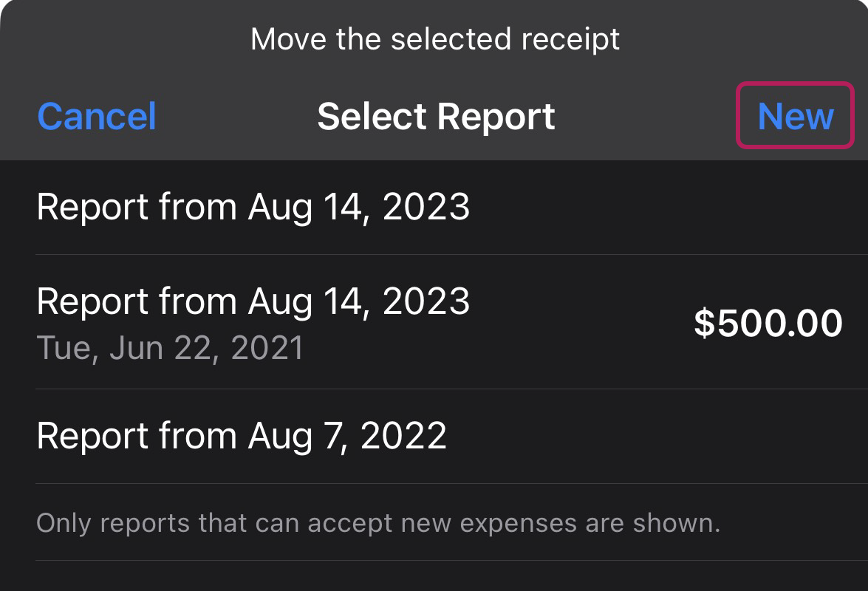The image size is (868, 591).
Task: Select the report dated Jun 22, 2021
Action: tap(434, 322)
